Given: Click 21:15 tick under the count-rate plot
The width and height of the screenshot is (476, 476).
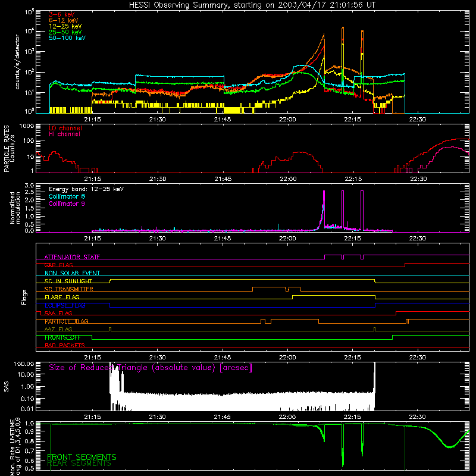Looking at the screenshot, I should pos(92,120).
